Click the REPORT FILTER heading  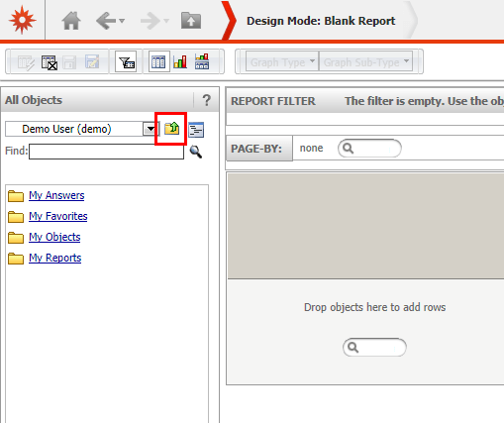[x=273, y=101]
